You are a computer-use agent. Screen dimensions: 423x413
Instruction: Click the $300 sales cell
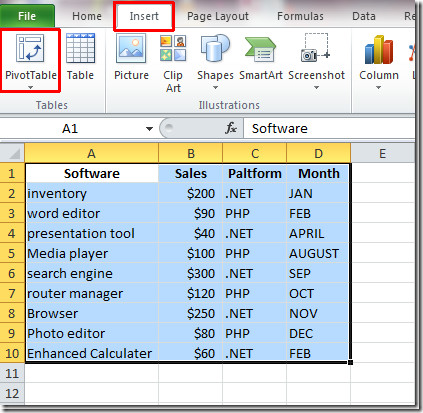[x=191, y=273]
